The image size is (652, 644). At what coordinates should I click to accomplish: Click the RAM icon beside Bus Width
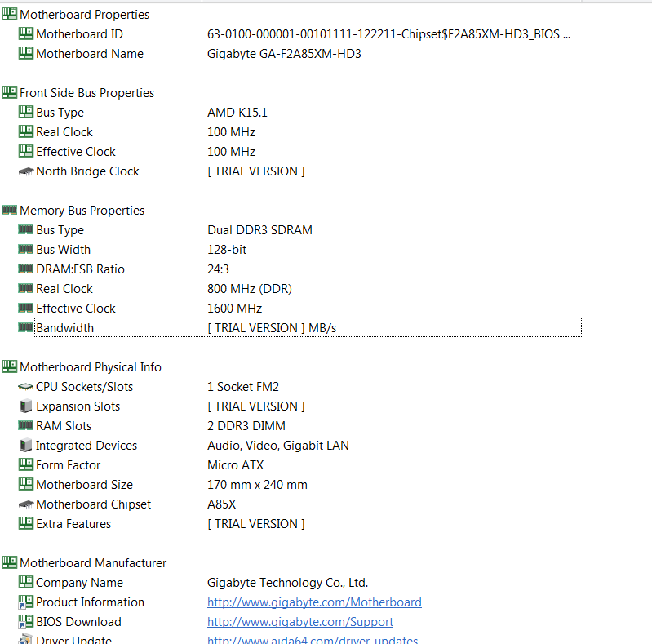(26, 249)
